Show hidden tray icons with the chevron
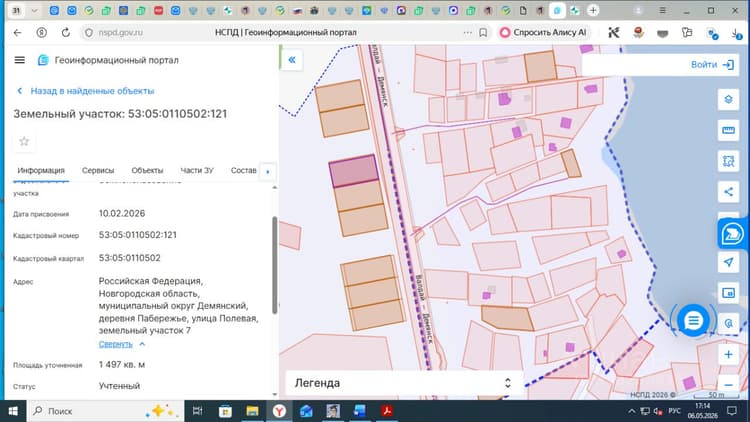The image size is (750, 422). pyautogui.click(x=631, y=411)
